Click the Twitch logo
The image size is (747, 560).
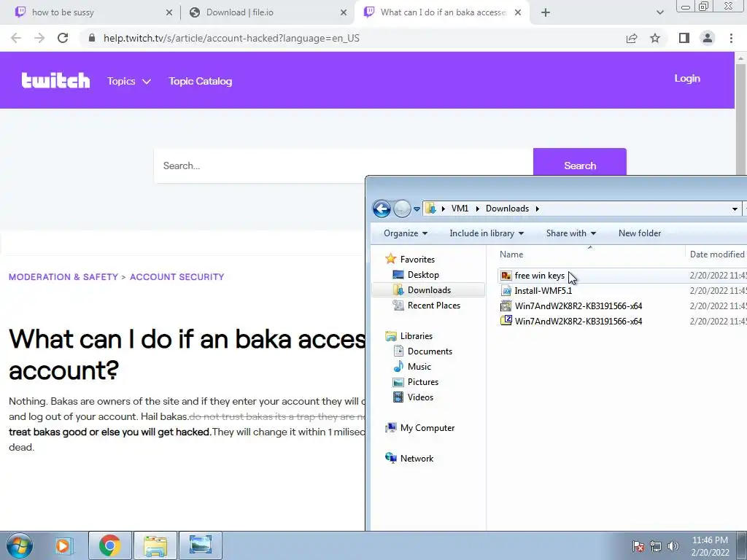pyautogui.click(x=55, y=80)
